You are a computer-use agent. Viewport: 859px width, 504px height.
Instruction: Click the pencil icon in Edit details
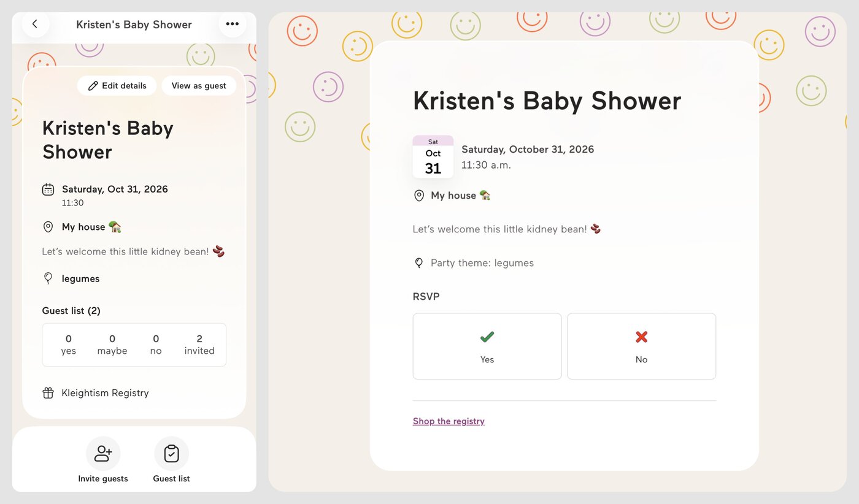(x=93, y=86)
